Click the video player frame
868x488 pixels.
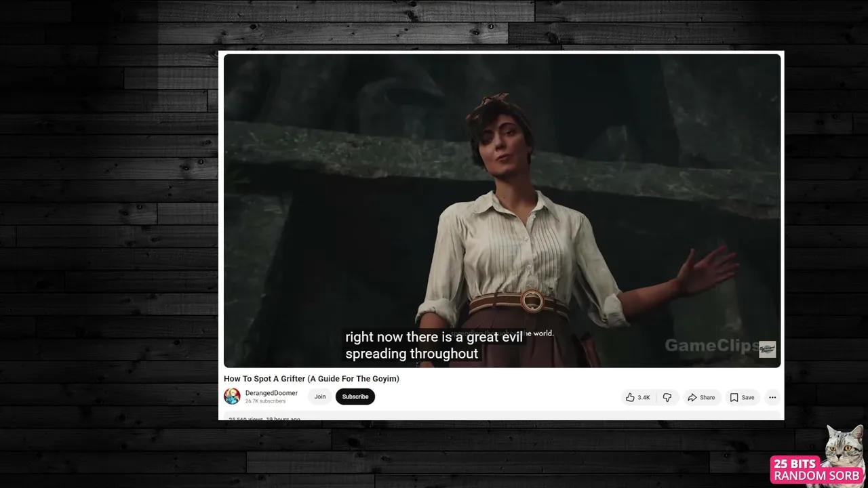click(502, 211)
